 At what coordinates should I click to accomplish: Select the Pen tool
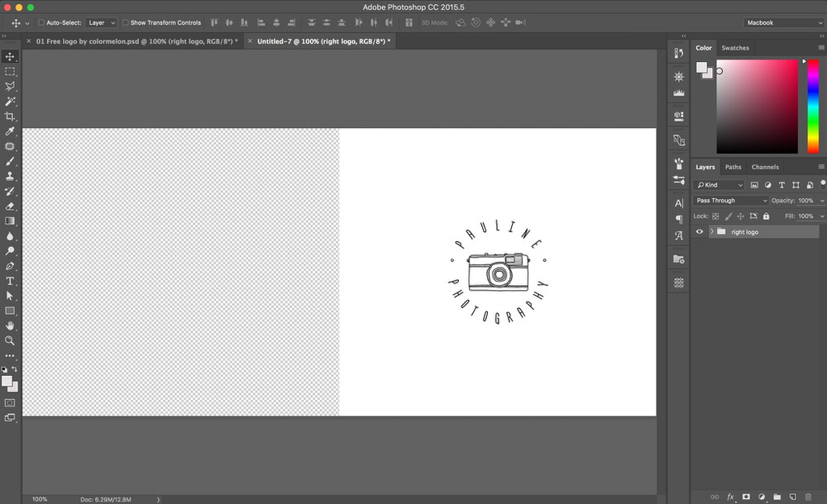pyautogui.click(x=9, y=266)
